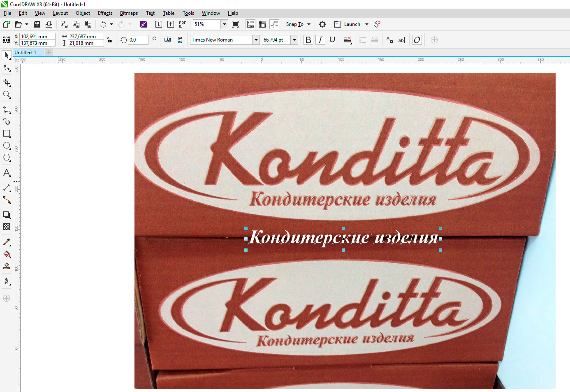Open the View menu
The width and height of the screenshot is (570, 392).
pos(40,13)
